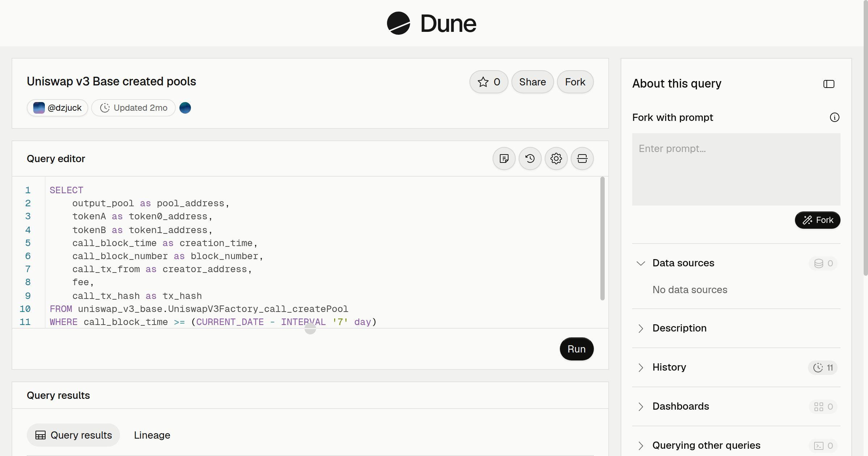Click the History count badge showing 11

pos(823,367)
